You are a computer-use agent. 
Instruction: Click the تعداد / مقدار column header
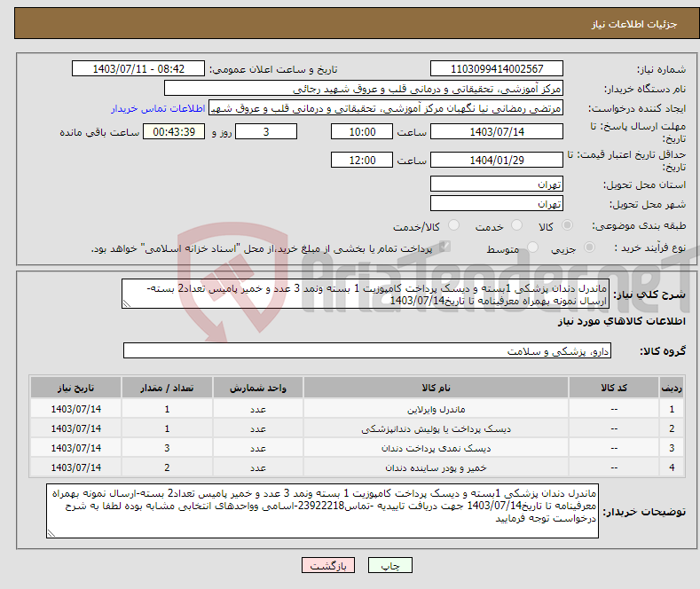point(167,388)
